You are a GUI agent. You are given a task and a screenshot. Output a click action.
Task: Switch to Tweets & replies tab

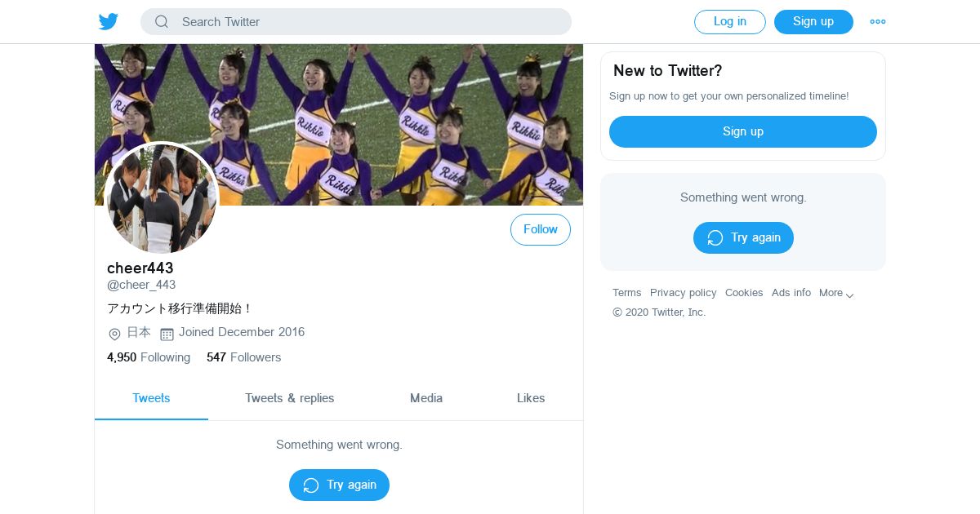coord(289,398)
